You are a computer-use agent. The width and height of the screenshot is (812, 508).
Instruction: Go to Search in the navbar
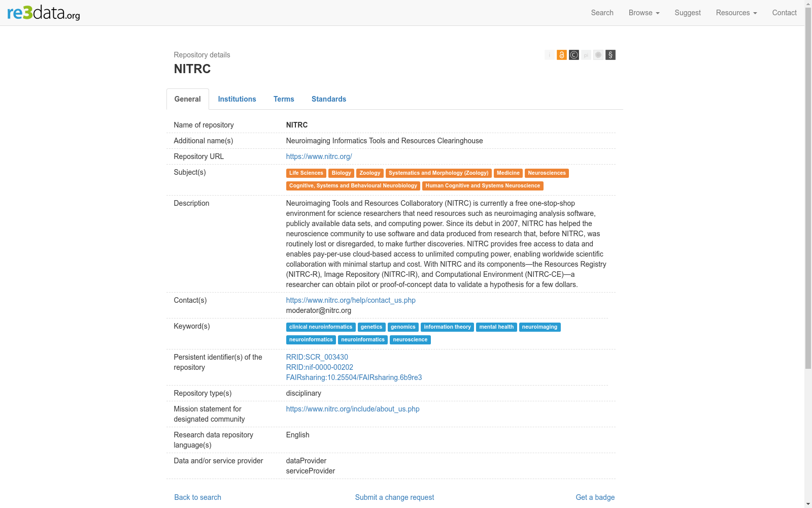click(x=602, y=13)
